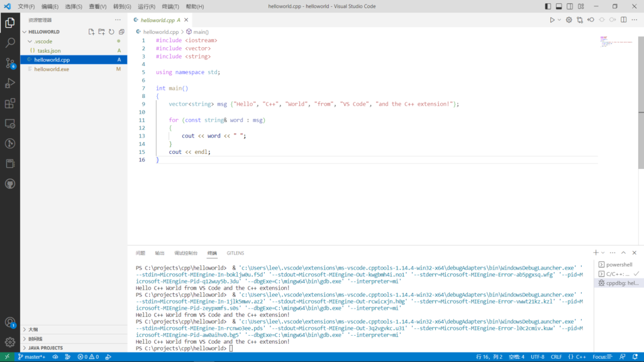The image size is (644, 362).
Task: Click the master branch in status bar
Action: click(31, 357)
